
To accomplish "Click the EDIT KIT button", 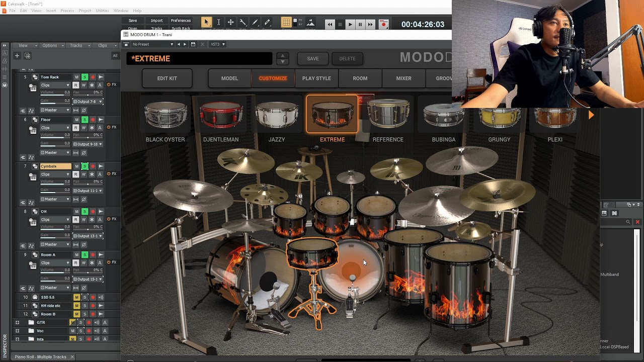I will click(x=167, y=78).
